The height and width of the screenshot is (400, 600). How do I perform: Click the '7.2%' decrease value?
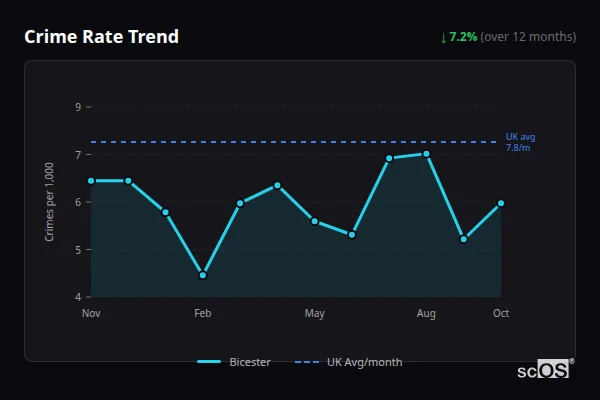point(463,37)
